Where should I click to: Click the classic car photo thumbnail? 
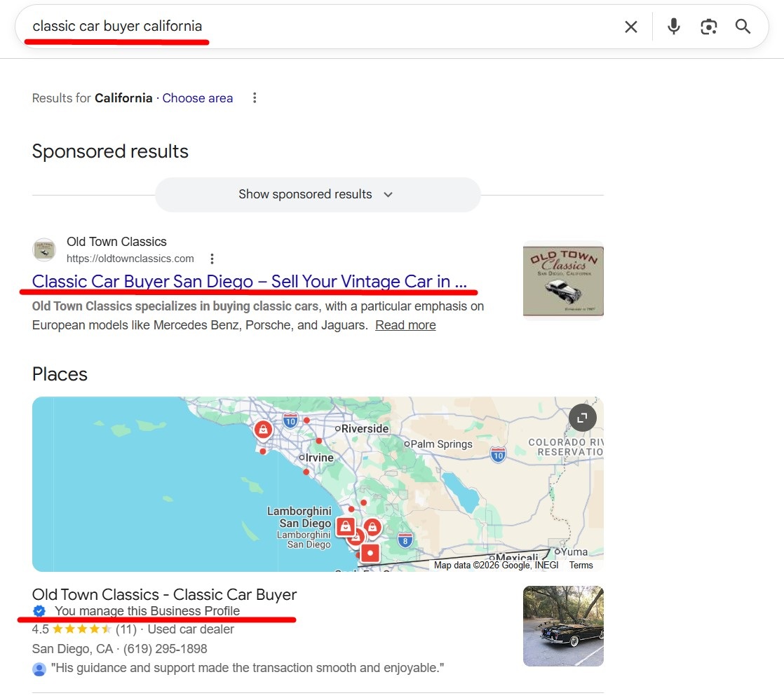point(562,626)
